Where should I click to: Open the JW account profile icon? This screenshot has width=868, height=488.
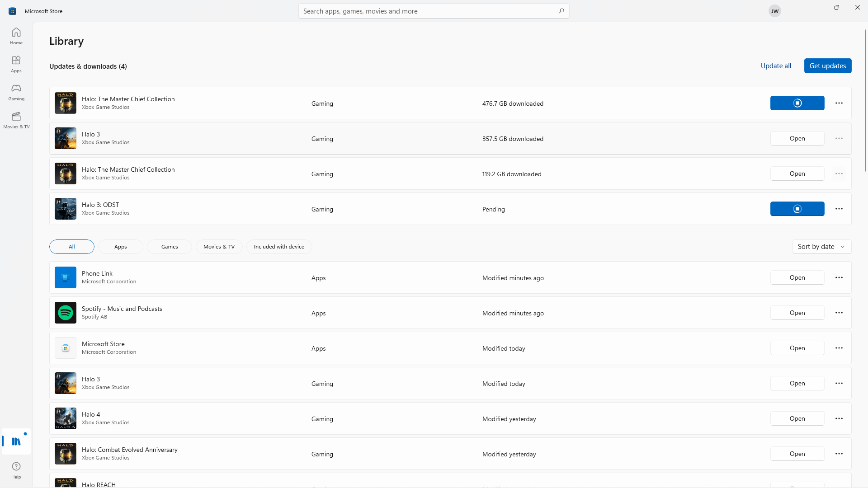tap(775, 11)
